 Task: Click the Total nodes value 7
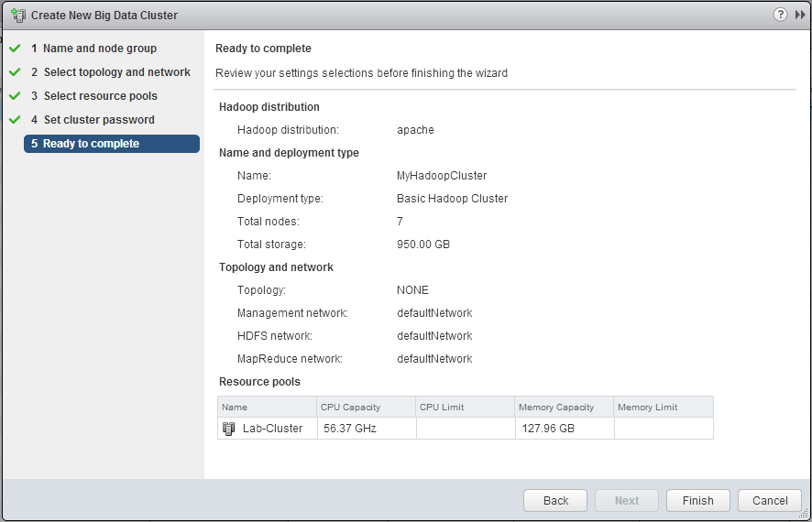click(x=400, y=222)
